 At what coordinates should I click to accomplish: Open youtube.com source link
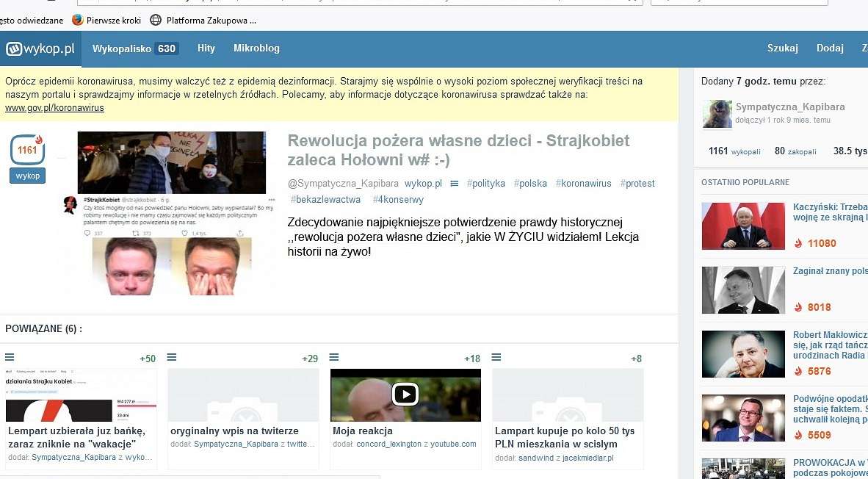click(x=453, y=444)
